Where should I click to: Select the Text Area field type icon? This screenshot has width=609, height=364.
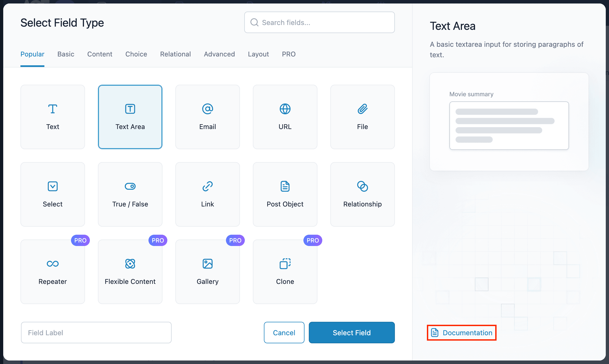click(130, 109)
